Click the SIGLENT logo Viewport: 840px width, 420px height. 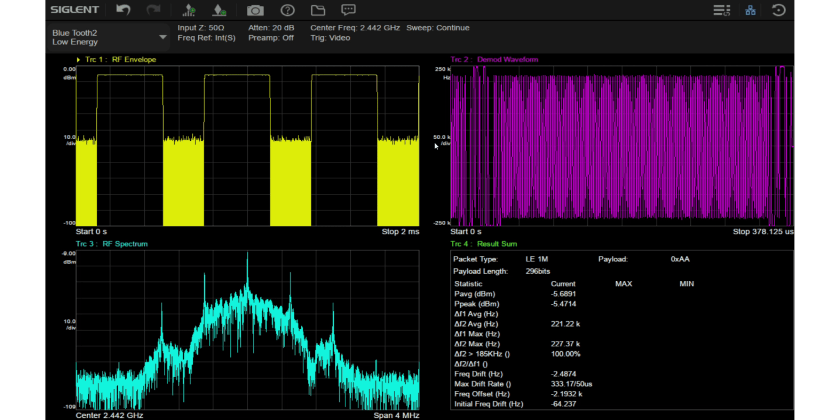click(74, 10)
